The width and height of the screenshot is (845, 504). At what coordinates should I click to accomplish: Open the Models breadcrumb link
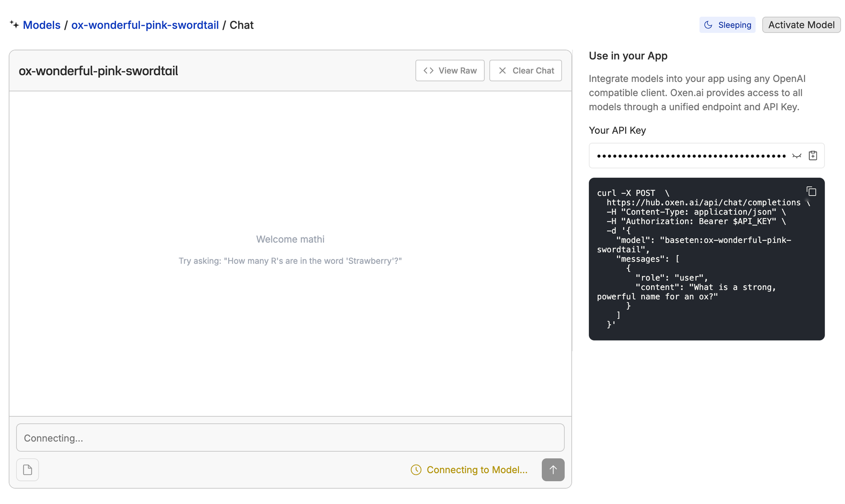[x=41, y=25]
